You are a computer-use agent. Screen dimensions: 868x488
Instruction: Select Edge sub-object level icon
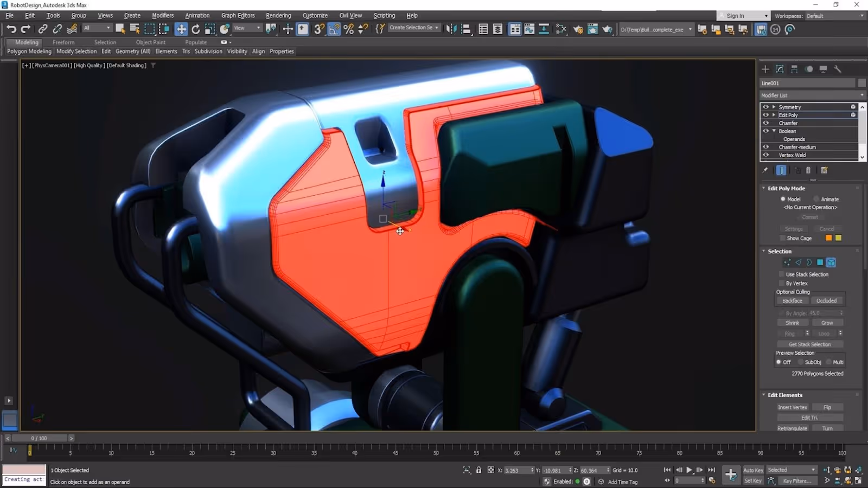(x=798, y=262)
